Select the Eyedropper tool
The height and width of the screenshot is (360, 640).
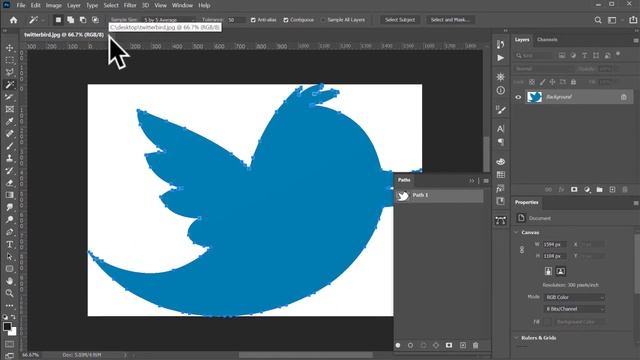click(x=9, y=121)
